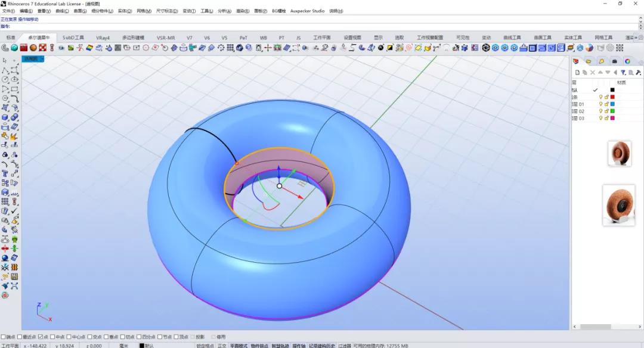This screenshot has height=348, width=644.
Task: Toggle visibility bulb of layer 01
Action: pyautogui.click(x=600, y=104)
